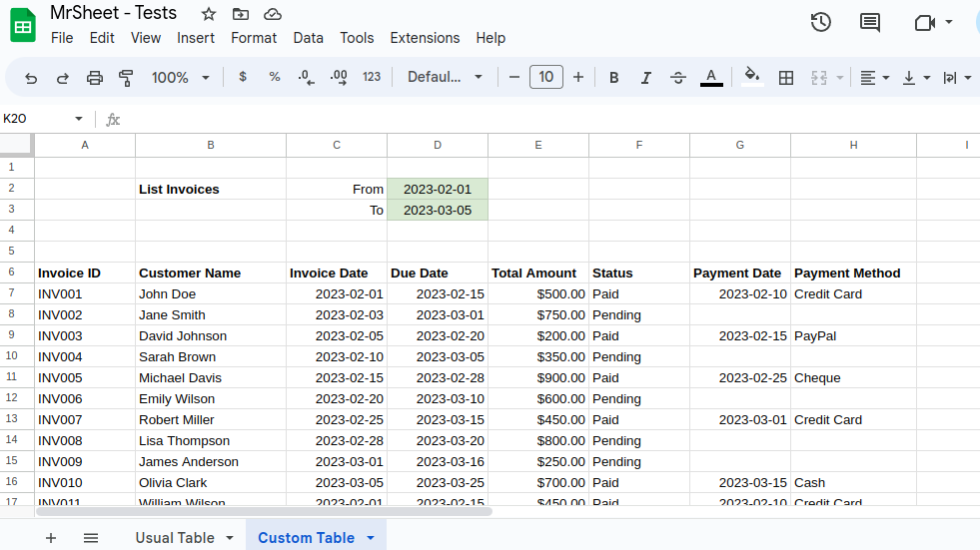The width and height of the screenshot is (980, 550).
Task: Open the Default font dropdown
Action: coord(445,77)
